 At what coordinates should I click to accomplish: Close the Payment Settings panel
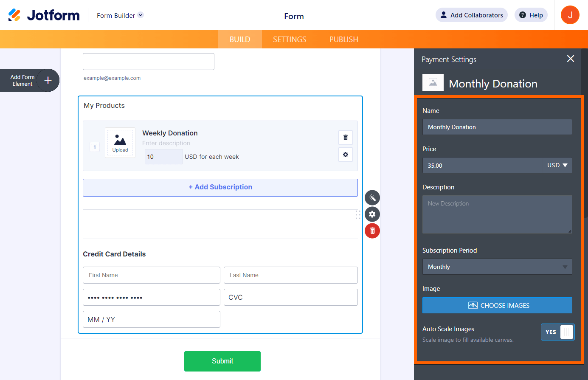571,59
